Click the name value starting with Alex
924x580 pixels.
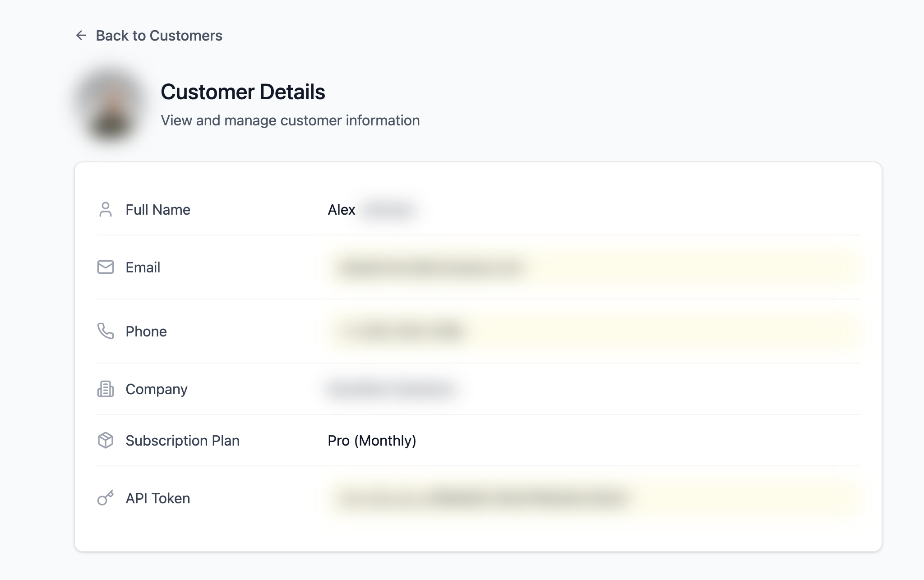click(370, 210)
